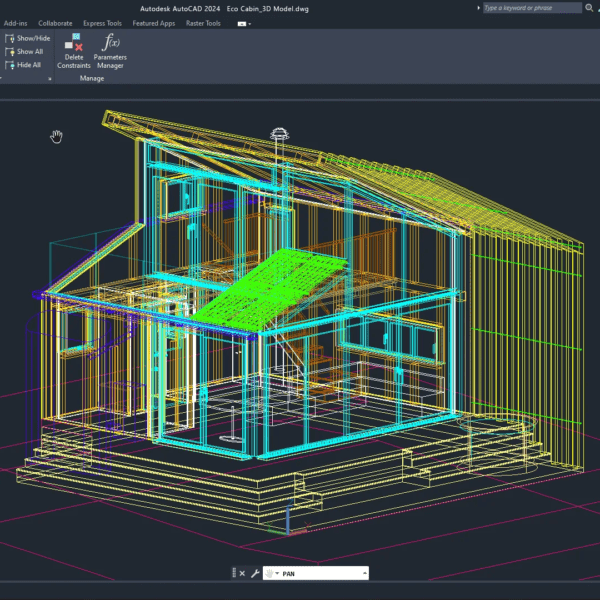Click the Delete Constraints icon
This screenshot has height=600, width=600.
[x=73, y=44]
